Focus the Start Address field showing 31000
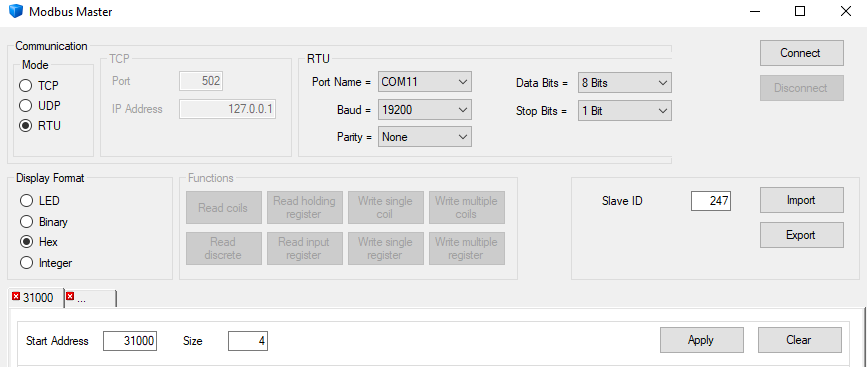Viewport: 867px width, 367px height. [130, 341]
